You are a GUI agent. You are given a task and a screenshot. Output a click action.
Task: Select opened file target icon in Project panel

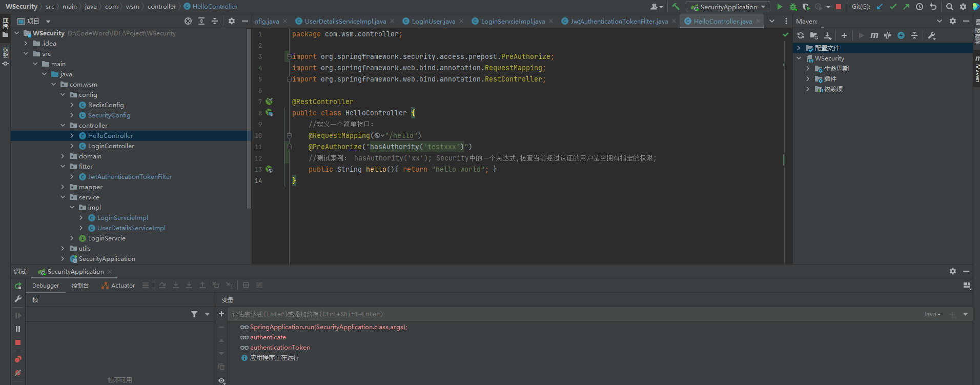188,21
